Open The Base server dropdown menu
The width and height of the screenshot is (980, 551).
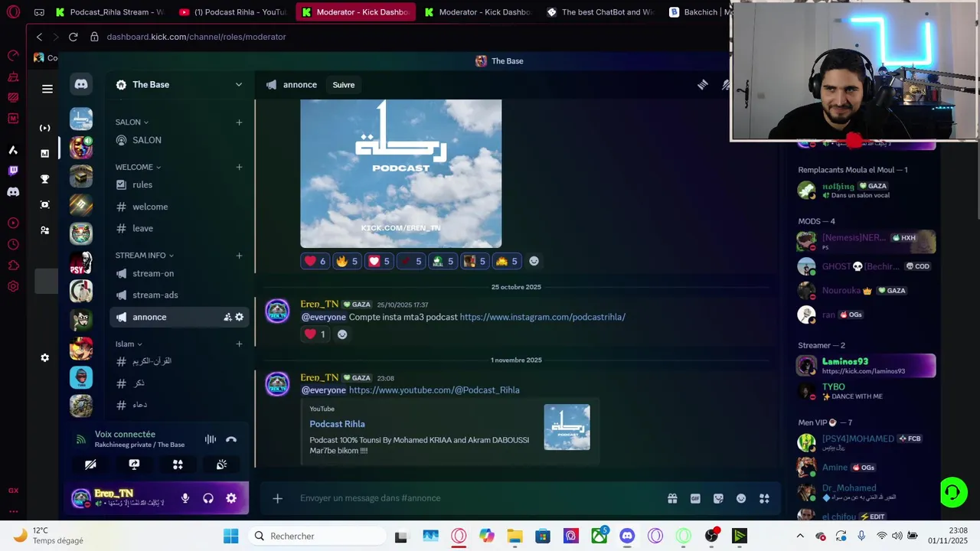(179, 84)
